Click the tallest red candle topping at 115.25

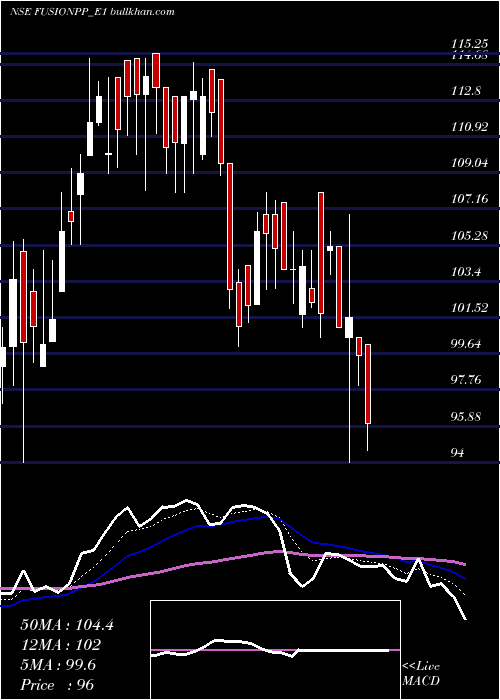(156, 71)
